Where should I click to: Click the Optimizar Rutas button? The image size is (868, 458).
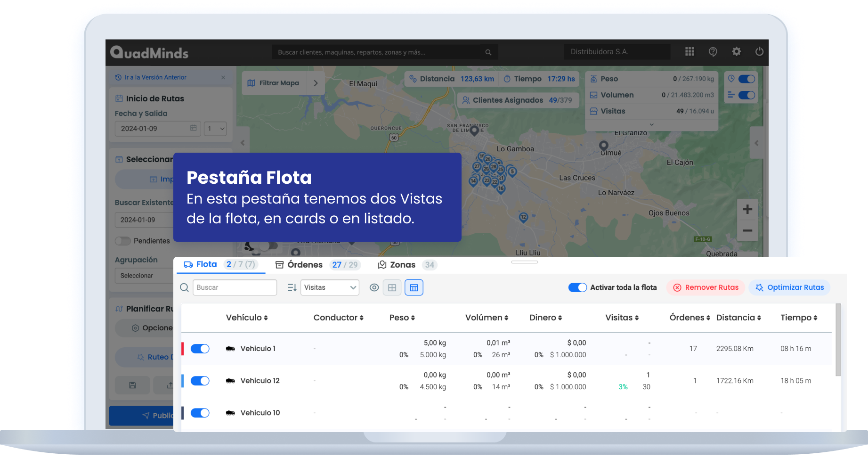pos(789,287)
